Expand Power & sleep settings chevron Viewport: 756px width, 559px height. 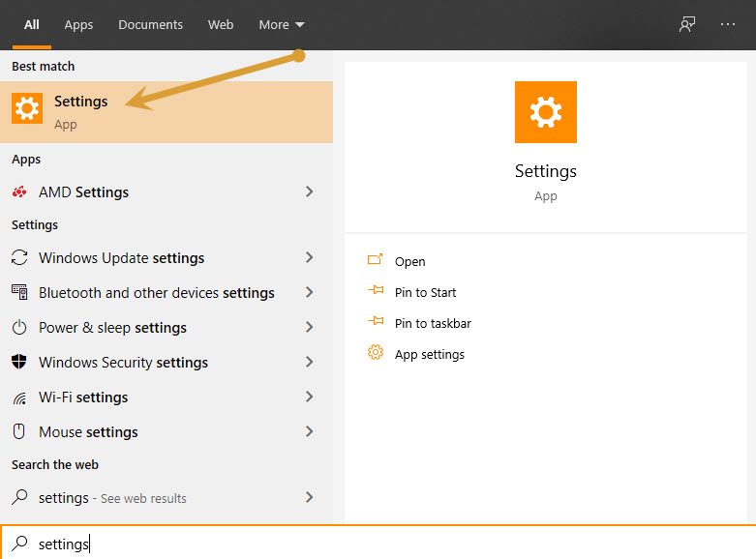tap(309, 327)
